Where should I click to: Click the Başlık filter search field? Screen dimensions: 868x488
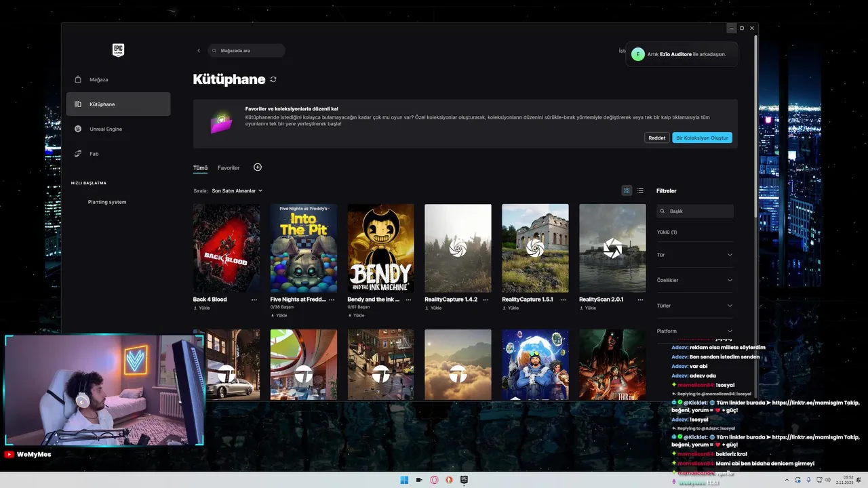click(695, 211)
